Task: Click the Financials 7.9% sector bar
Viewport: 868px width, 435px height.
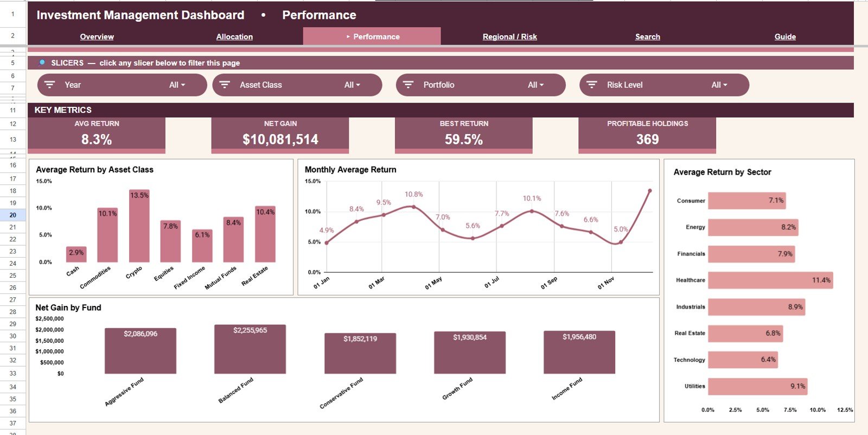Action: click(x=751, y=254)
